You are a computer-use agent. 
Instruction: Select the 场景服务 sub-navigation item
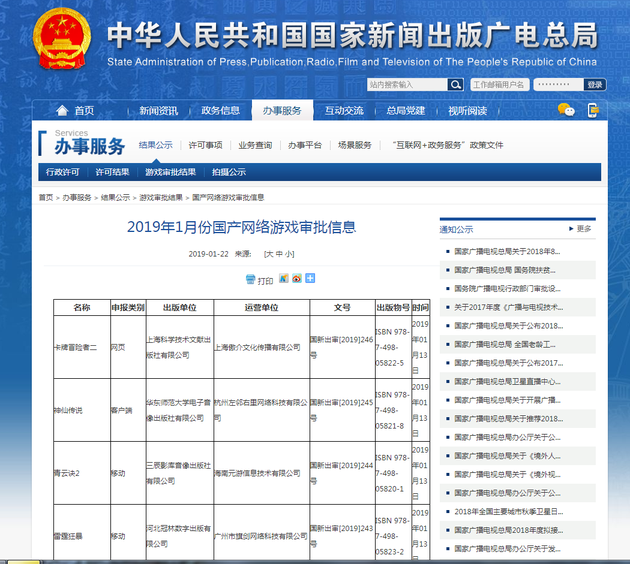pos(355,145)
